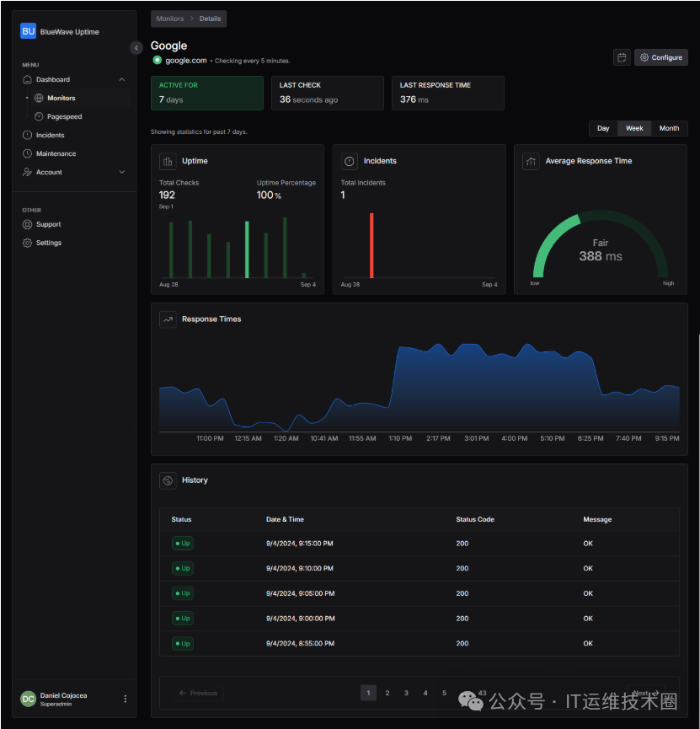Click the Settings gear icon in sidebar
Screen dimensions: 700x729
pyautogui.click(x=28, y=243)
